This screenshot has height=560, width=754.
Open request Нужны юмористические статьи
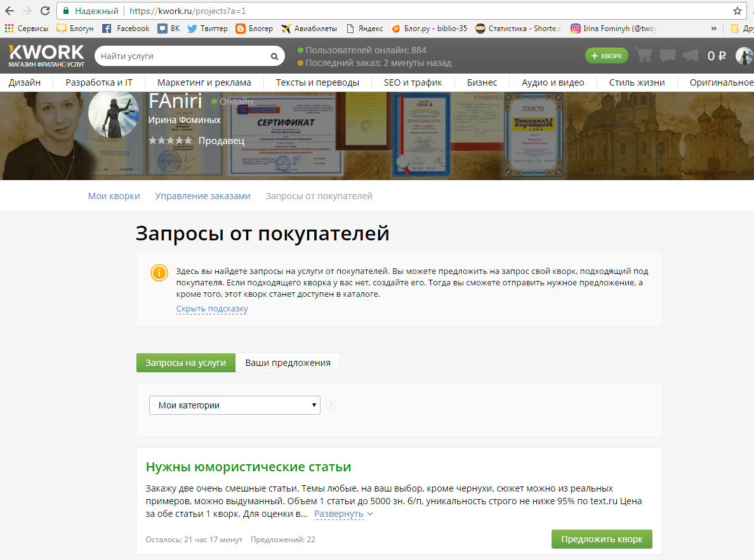248,467
